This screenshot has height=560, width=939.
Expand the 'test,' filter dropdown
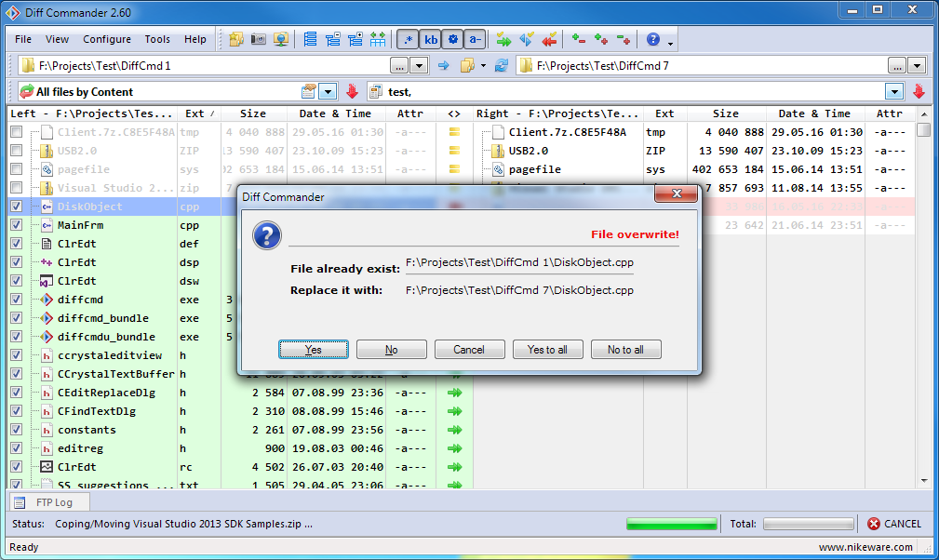894,91
